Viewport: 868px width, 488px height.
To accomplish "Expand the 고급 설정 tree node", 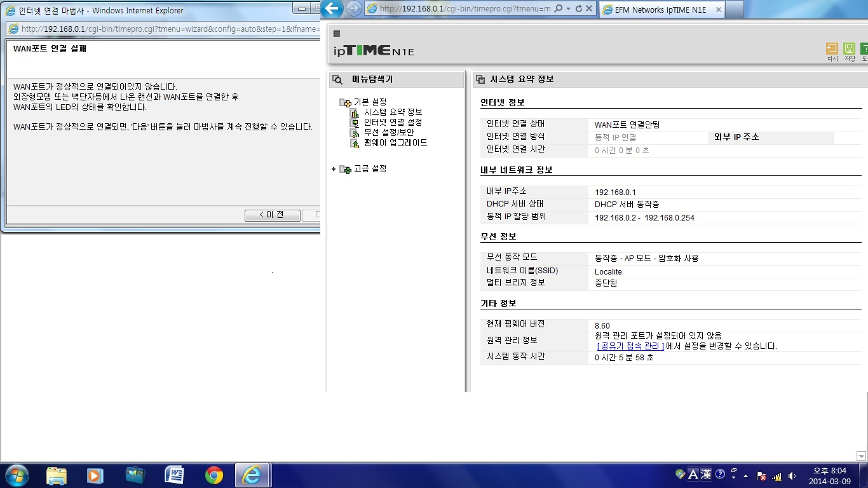I will point(334,169).
